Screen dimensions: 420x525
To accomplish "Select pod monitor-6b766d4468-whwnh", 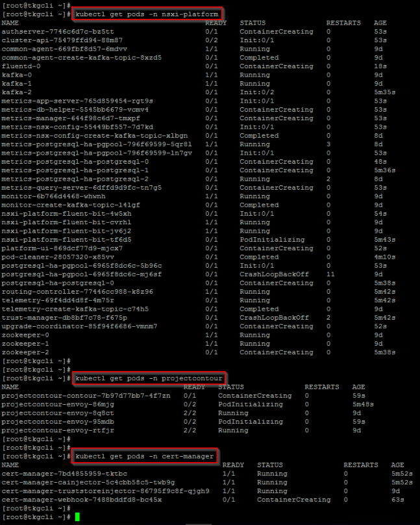I will [x=53, y=196].
